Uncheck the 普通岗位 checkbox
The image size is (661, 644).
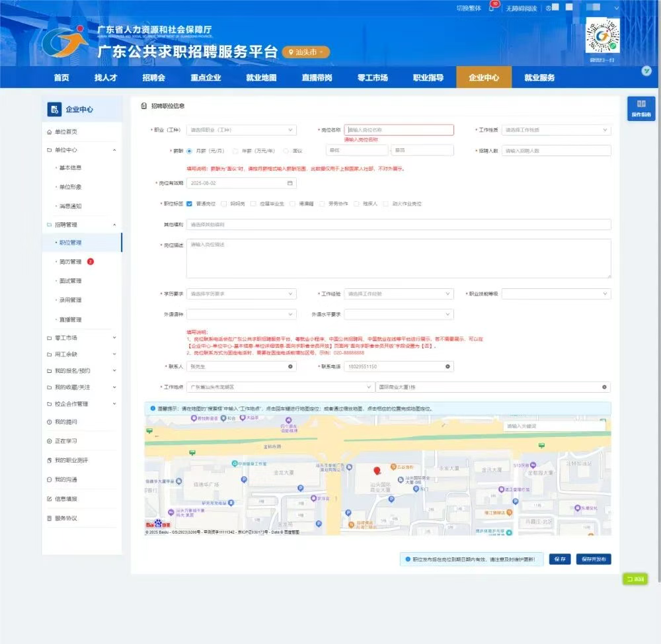tap(190, 204)
